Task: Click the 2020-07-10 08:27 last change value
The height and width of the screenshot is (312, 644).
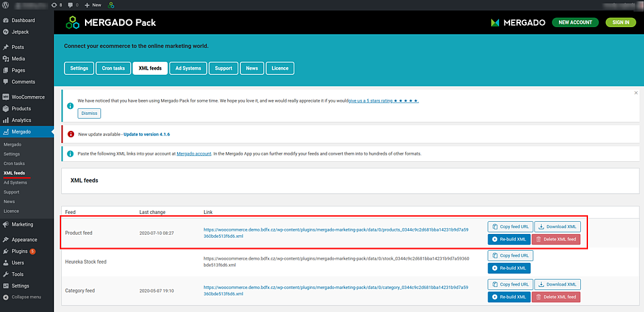Action: (x=156, y=233)
